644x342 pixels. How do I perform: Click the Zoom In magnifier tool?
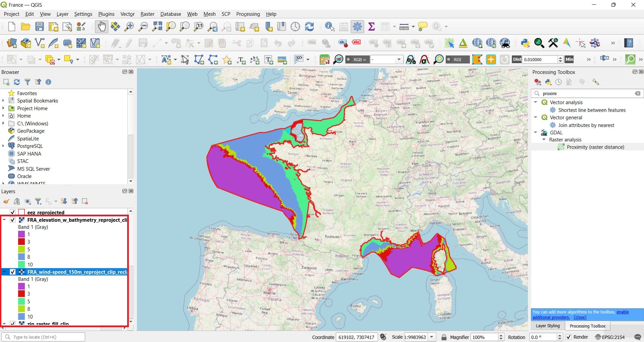point(129,27)
